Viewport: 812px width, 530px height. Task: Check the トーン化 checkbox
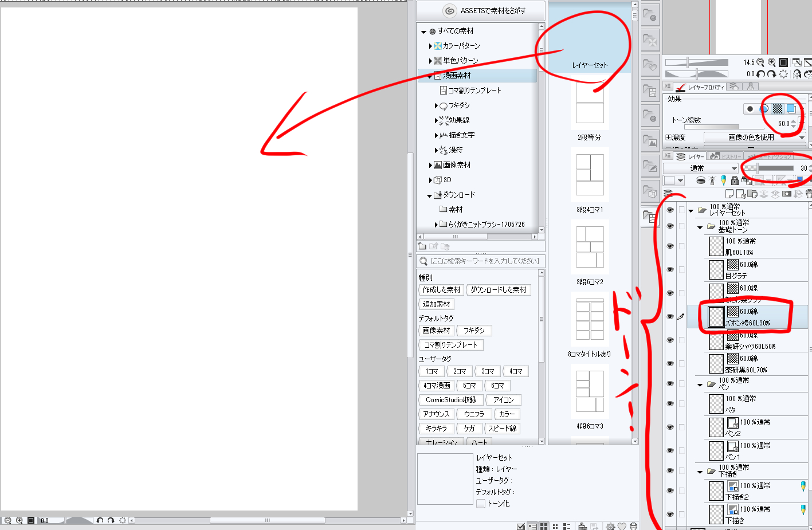(x=481, y=504)
